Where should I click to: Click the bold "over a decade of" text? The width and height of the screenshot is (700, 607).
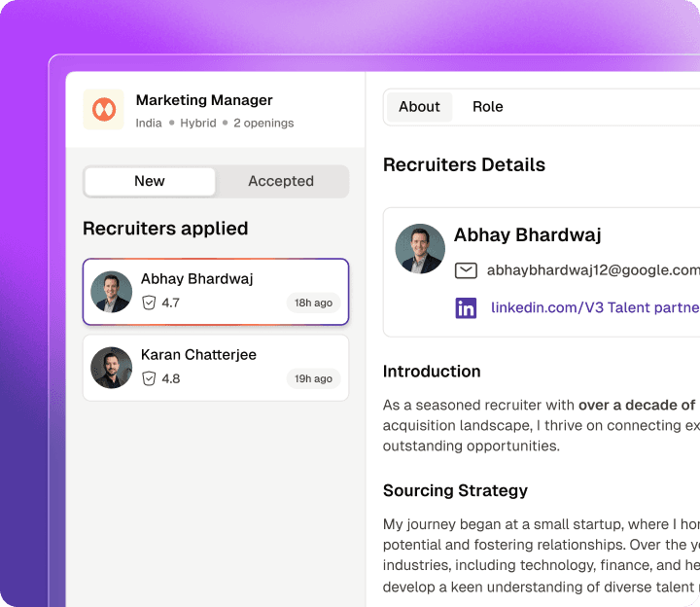point(637,405)
